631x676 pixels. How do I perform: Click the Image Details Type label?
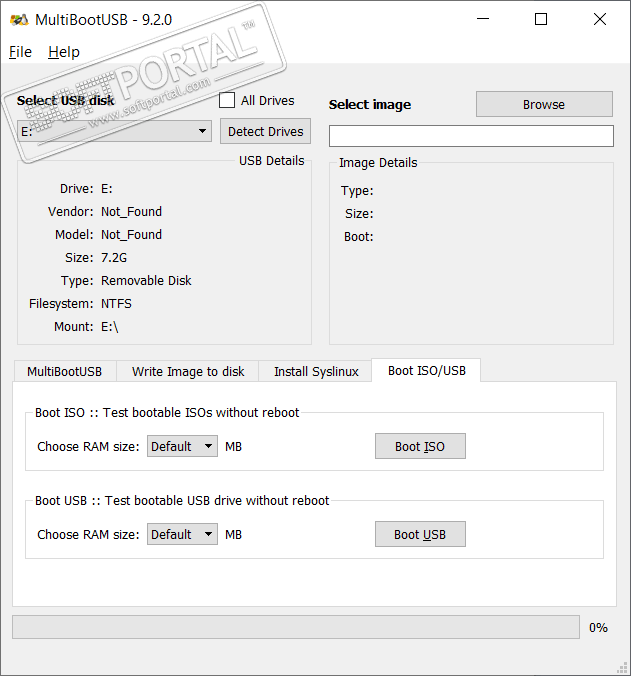(357, 191)
